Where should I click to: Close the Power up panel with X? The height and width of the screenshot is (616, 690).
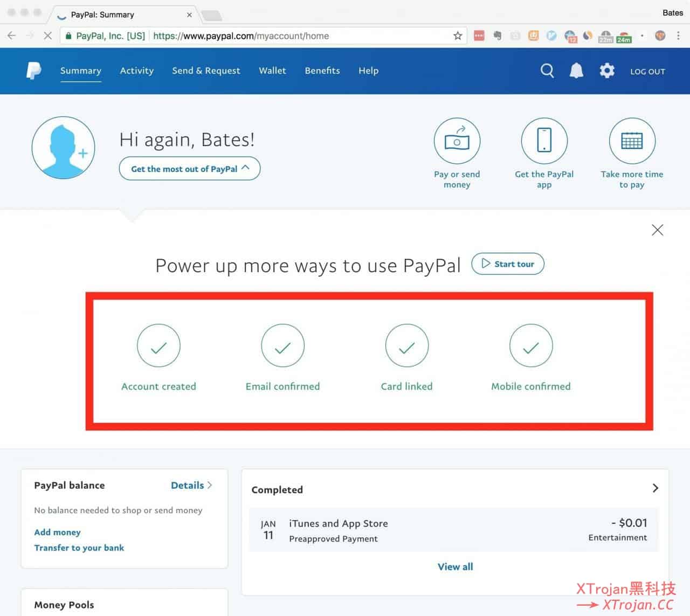click(x=657, y=230)
